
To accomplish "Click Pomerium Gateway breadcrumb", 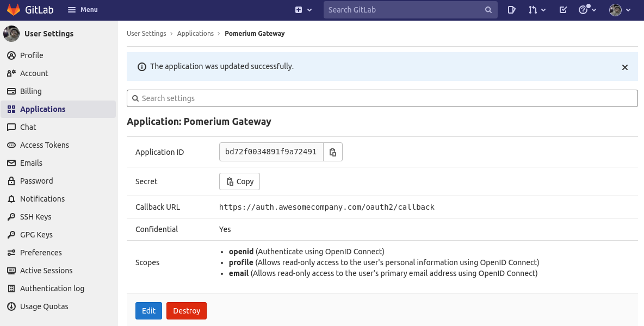I will (x=255, y=34).
